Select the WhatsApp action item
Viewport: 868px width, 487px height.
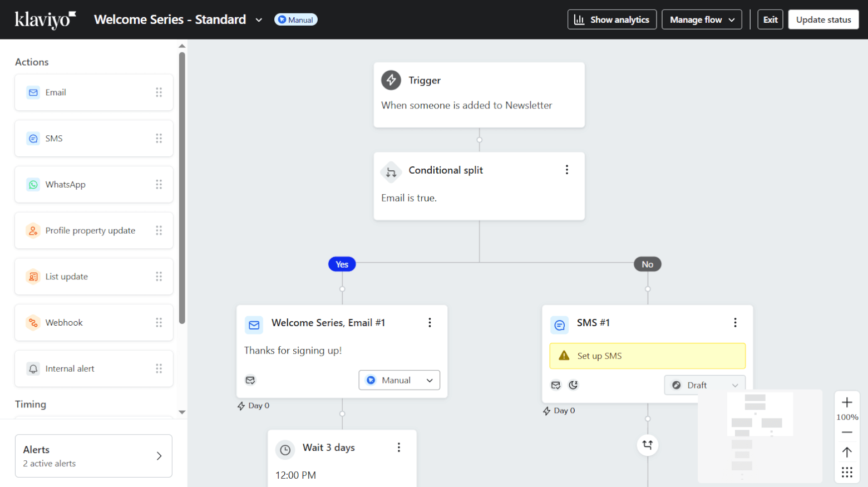coord(93,184)
